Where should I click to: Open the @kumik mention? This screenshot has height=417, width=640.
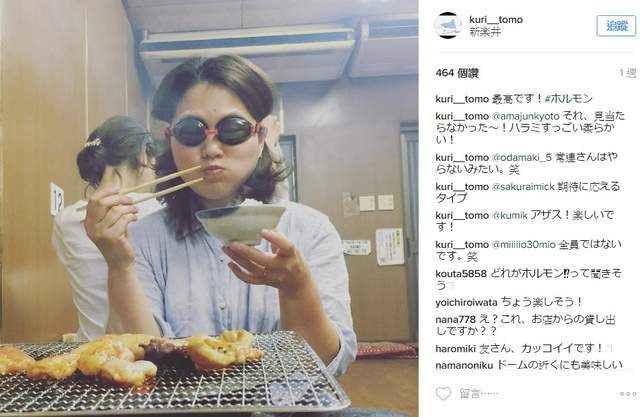(509, 215)
